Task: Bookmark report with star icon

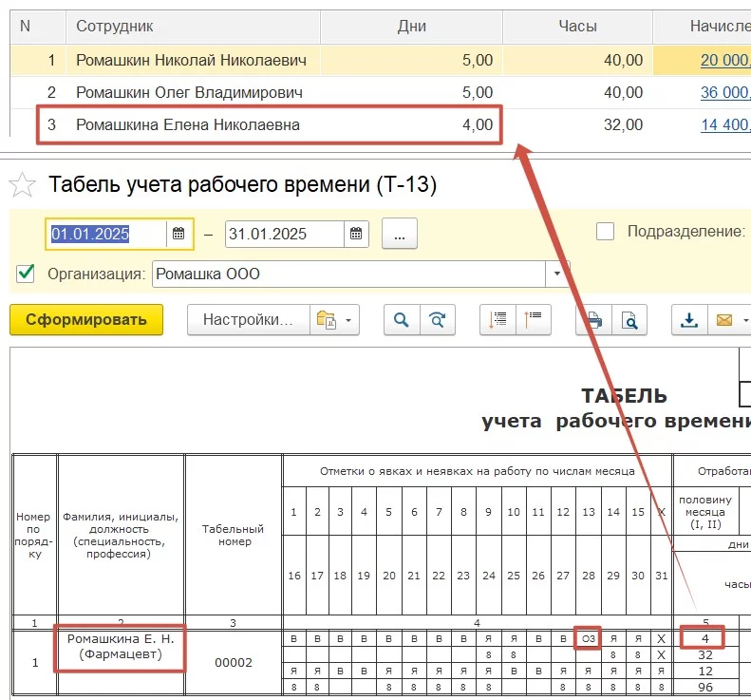Action: pyautogui.click(x=22, y=185)
